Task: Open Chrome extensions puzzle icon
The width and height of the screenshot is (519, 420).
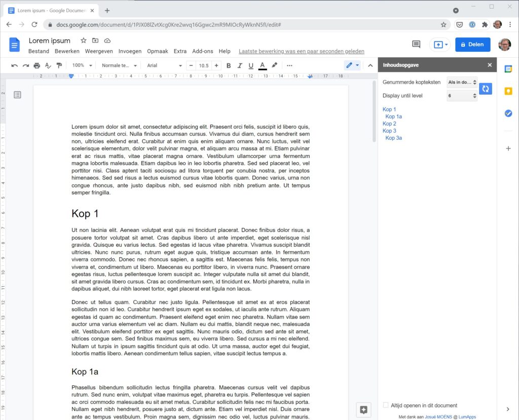Action: click(485, 24)
